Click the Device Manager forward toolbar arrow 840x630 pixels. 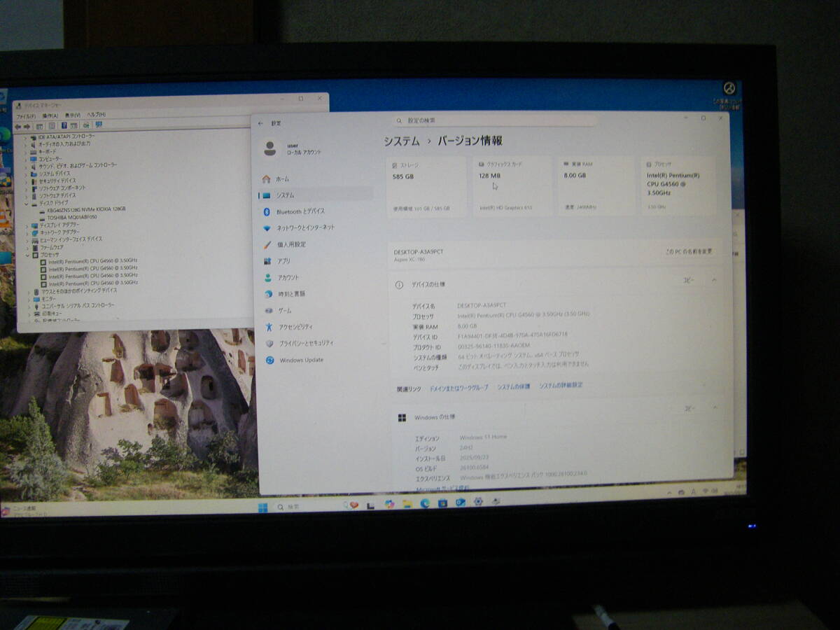(x=27, y=126)
